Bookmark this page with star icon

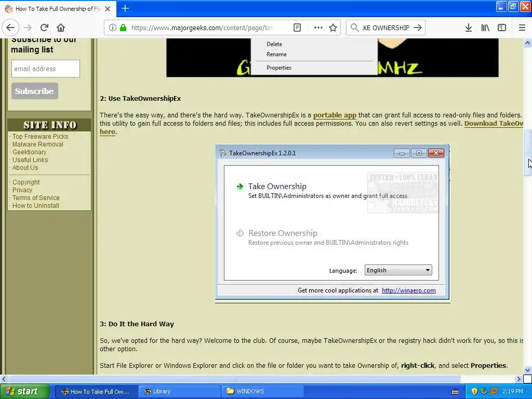333,28
